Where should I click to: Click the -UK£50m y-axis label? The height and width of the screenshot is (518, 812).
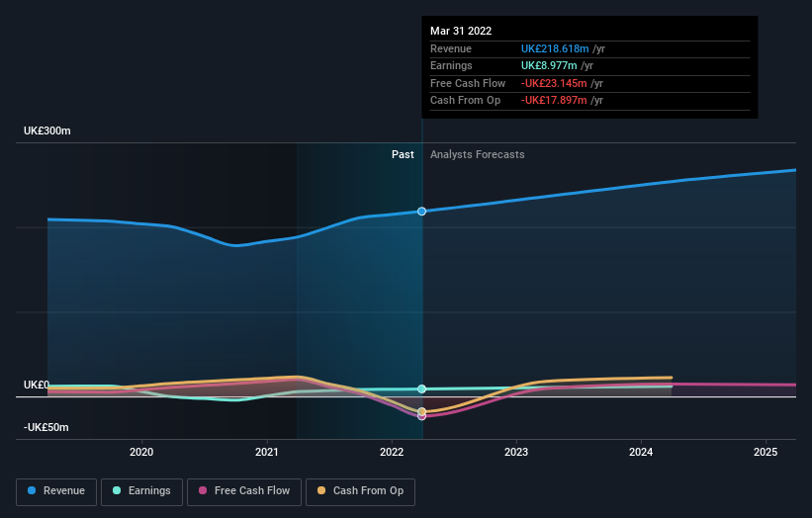tap(46, 427)
